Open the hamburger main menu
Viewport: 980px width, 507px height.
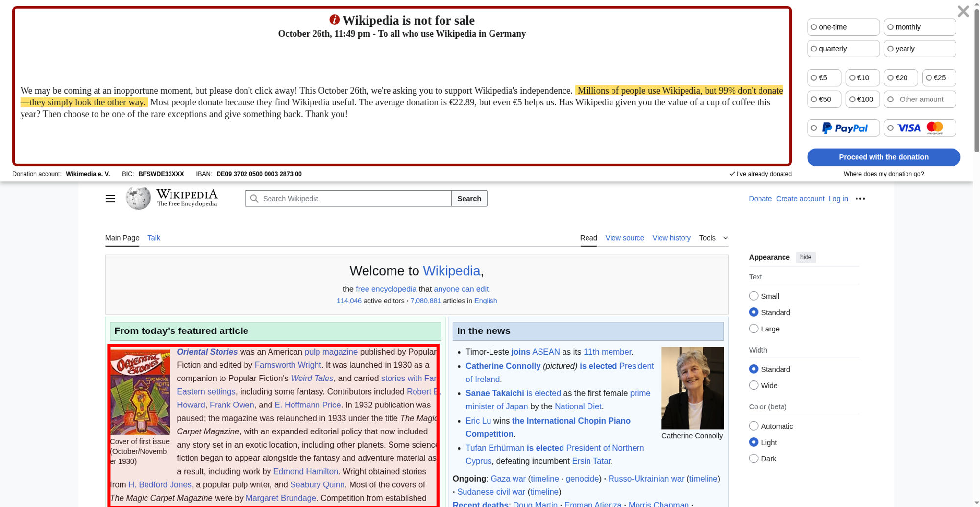point(110,199)
